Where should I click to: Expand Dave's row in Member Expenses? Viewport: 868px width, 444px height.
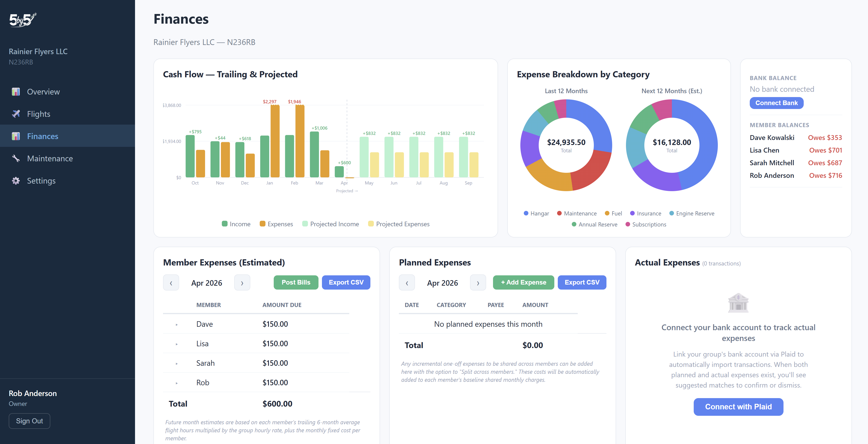pos(177,324)
